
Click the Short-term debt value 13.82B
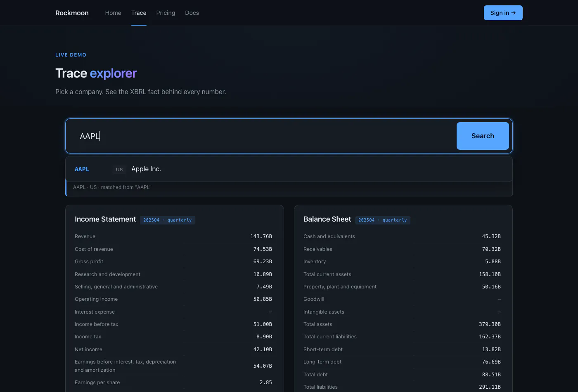491,349
